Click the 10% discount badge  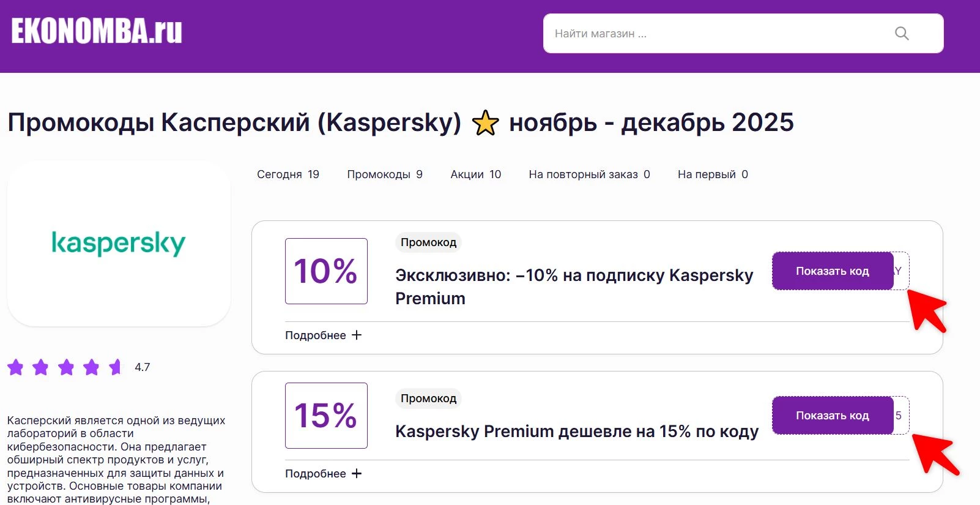pos(325,271)
